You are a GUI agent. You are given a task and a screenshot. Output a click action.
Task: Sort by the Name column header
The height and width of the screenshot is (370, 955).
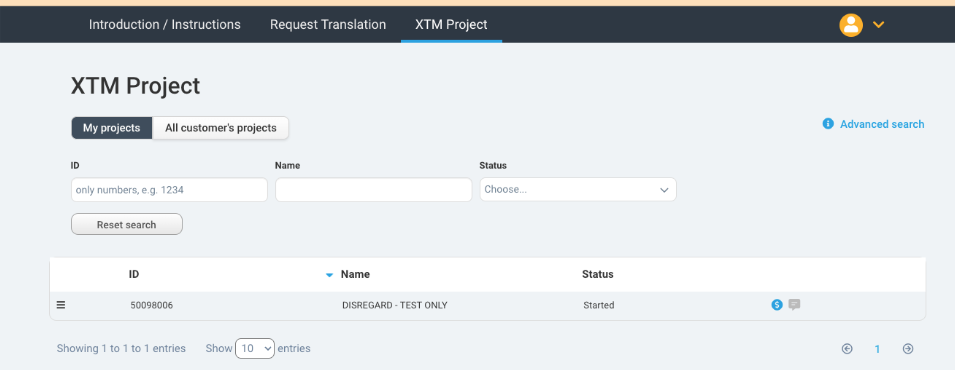(355, 274)
